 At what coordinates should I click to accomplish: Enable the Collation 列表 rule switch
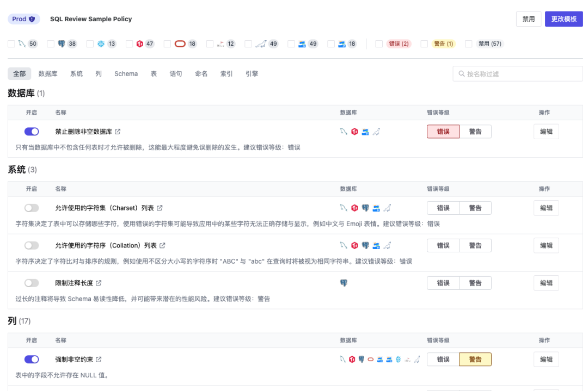[32, 245]
